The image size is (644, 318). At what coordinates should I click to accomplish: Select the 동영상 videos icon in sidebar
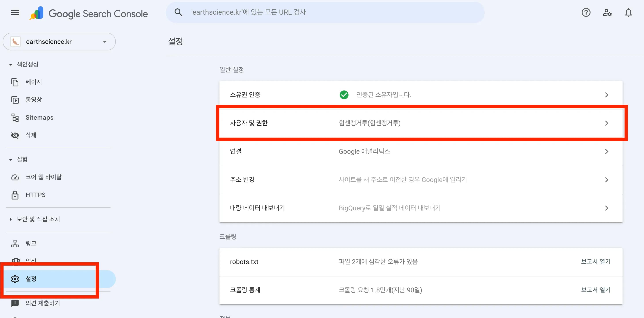pyautogui.click(x=15, y=100)
